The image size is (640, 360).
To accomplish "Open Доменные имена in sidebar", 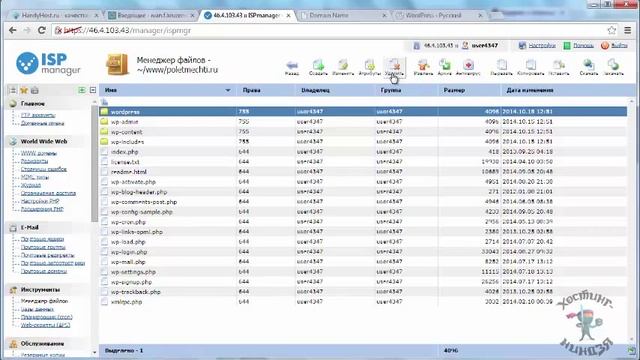I will [42, 123].
